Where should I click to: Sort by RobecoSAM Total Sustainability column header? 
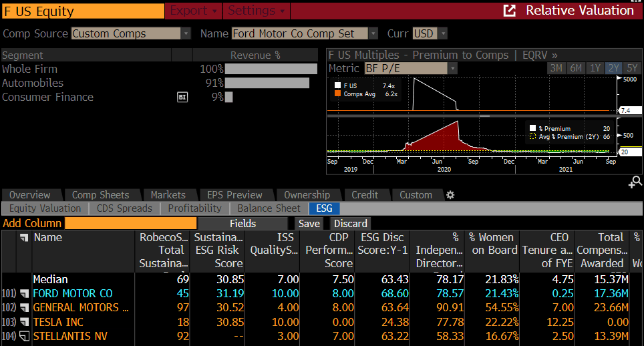point(162,250)
